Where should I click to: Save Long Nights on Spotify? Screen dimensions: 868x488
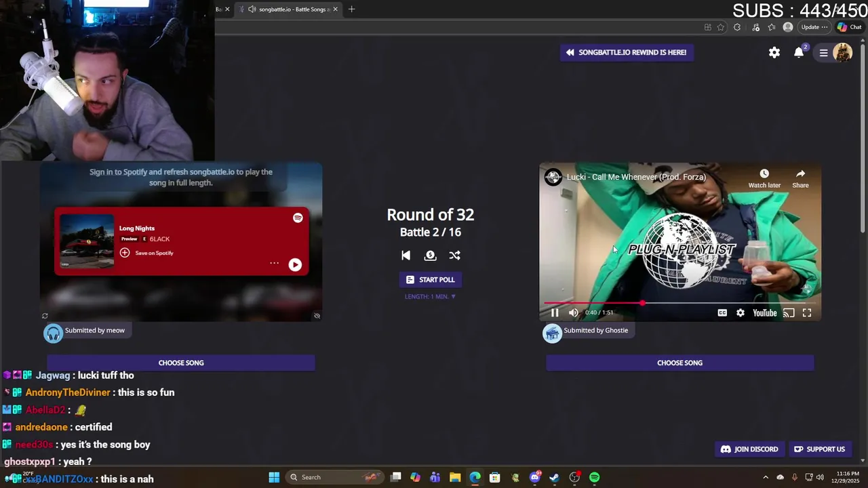(146, 253)
